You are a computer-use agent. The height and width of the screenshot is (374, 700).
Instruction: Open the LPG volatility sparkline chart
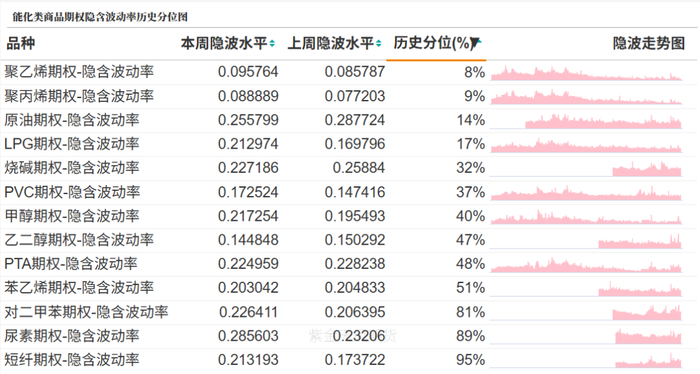(x=586, y=145)
